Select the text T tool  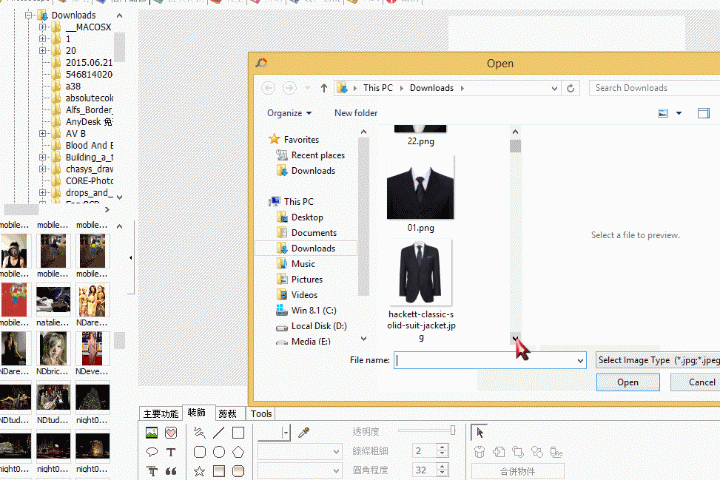[x=171, y=452]
